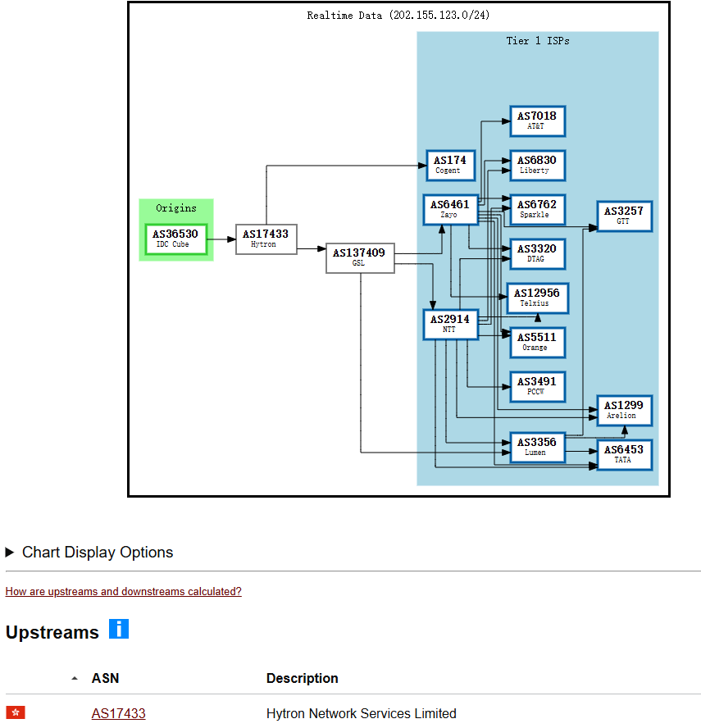701x728 pixels.
Task: Expand the Chart Display Options section
Action: point(89,552)
